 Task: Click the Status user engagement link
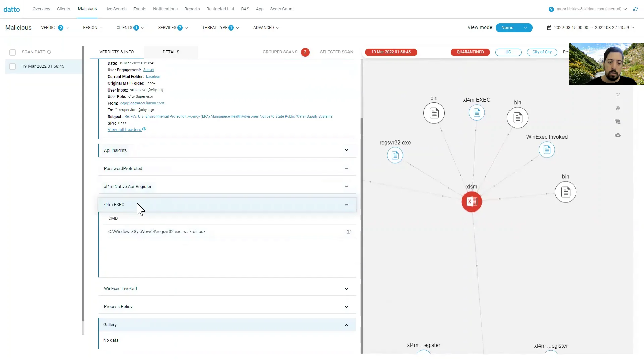148,70
